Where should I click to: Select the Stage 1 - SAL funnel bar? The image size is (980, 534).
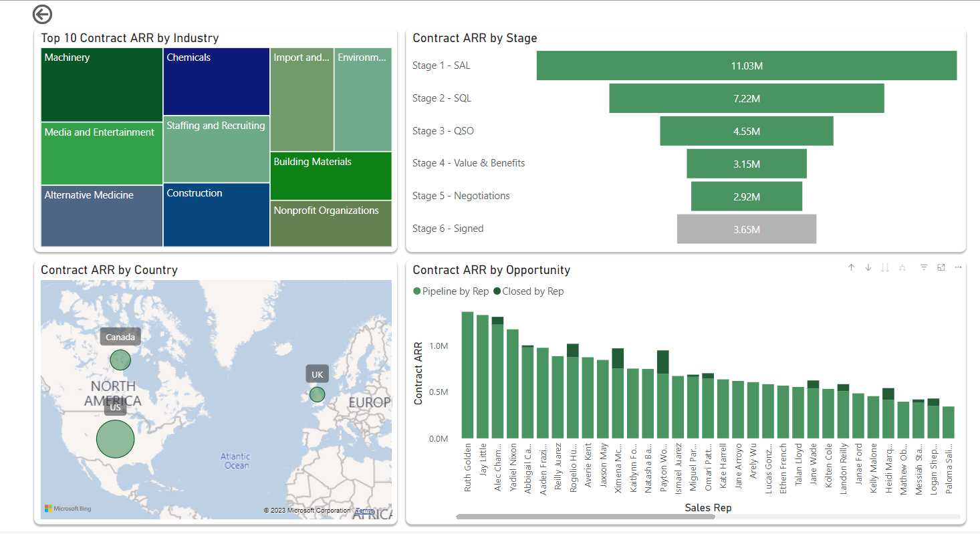[746, 65]
